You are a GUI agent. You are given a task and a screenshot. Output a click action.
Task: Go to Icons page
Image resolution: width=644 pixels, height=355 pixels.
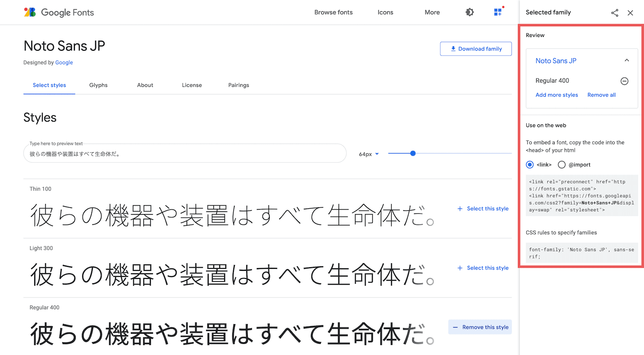[x=385, y=12]
